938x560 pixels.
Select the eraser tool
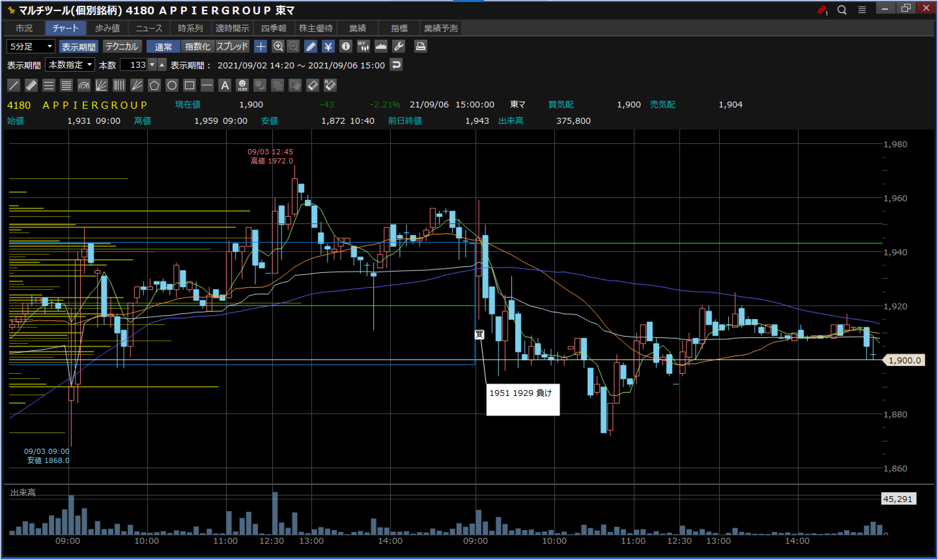313,85
